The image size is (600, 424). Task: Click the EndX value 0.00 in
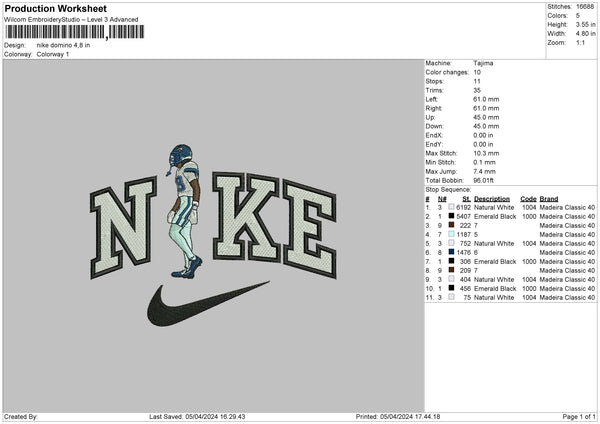click(x=483, y=135)
